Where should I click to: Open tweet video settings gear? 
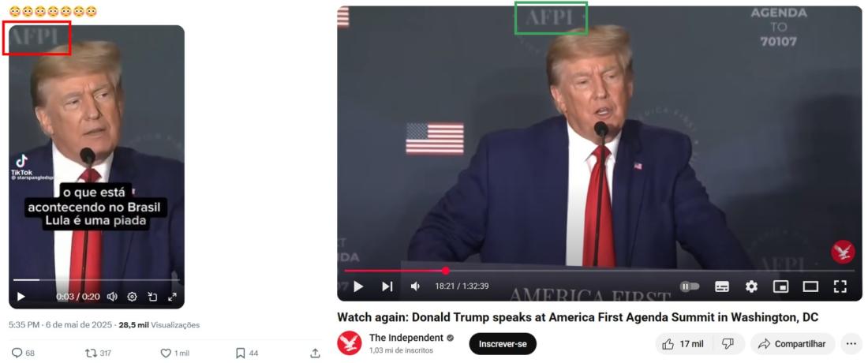pyautogui.click(x=132, y=297)
